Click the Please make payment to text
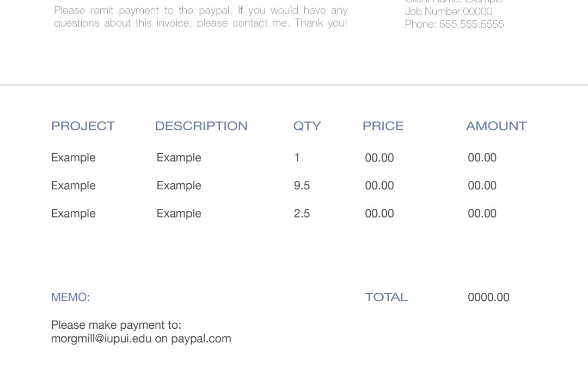Image resolution: width=588 pixels, height=368 pixels. click(x=117, y=325)
